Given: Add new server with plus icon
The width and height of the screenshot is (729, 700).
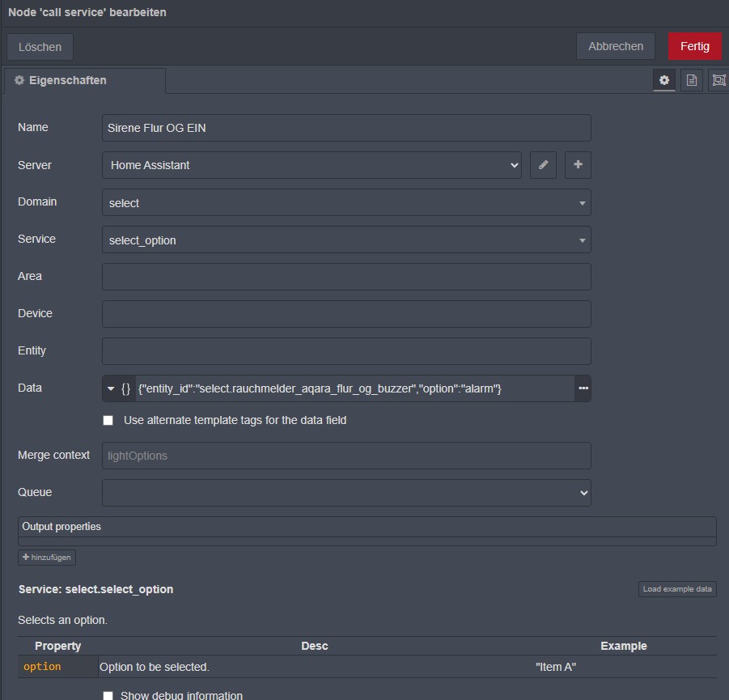Looking at the screenshot, I should [578, 165].
